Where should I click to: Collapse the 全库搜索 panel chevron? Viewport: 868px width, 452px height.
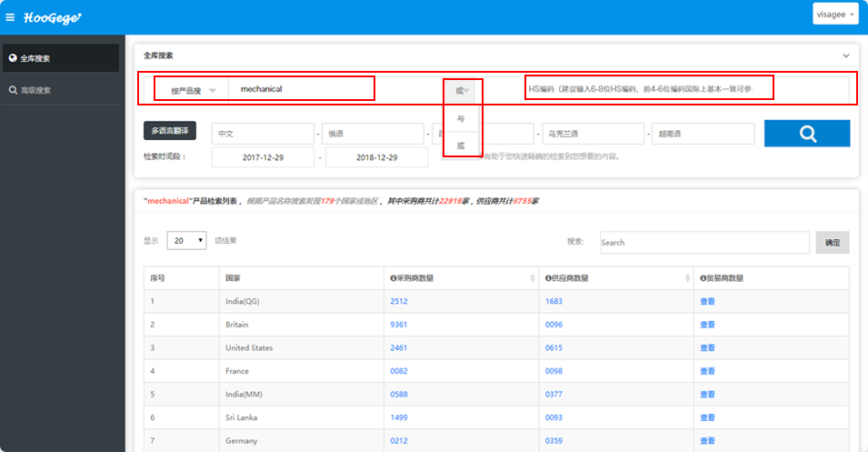(846, 55)
